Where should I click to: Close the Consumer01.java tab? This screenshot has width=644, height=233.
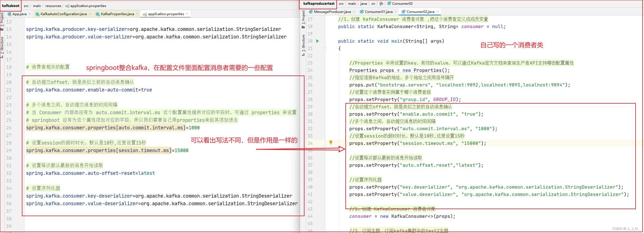tap(396, 12)
